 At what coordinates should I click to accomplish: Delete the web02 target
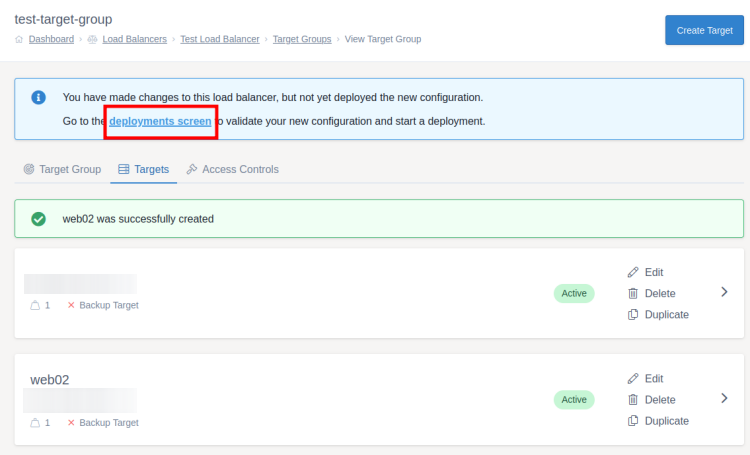click(x=651, y=400)
